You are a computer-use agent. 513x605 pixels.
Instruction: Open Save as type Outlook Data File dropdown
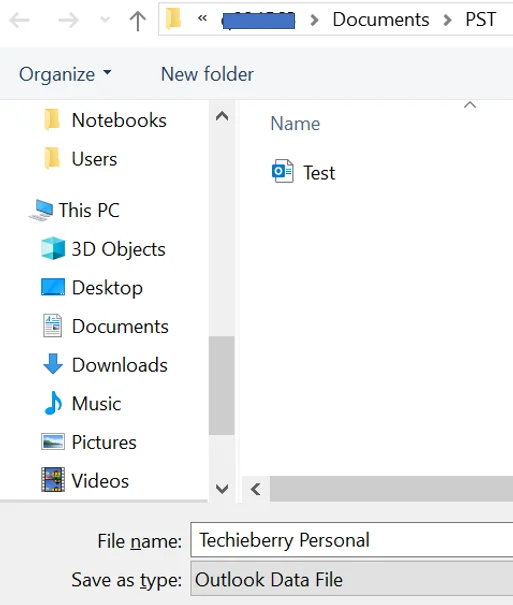352,579
